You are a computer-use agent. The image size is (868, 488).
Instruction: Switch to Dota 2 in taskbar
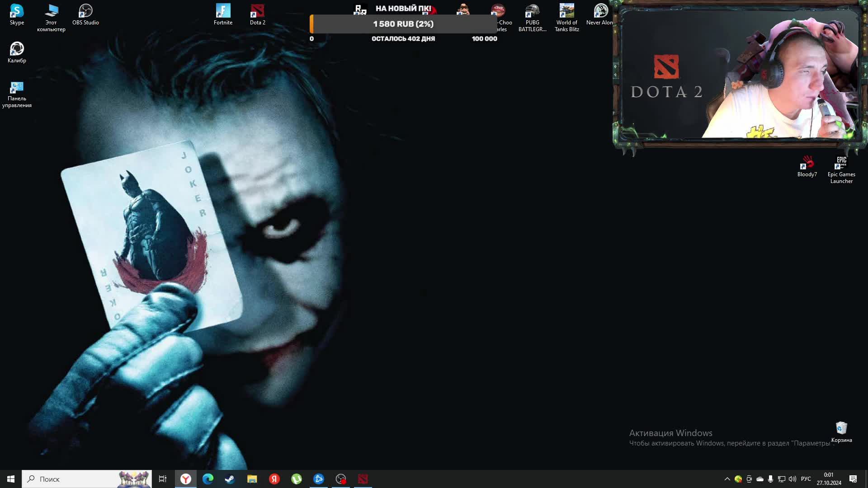pos(363,479)
